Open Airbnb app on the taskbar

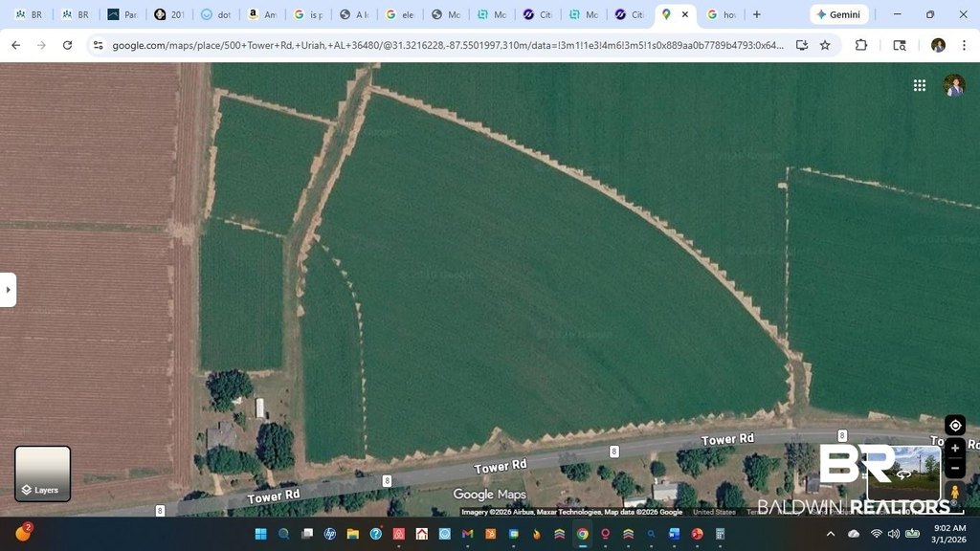[x=399, y=534]
